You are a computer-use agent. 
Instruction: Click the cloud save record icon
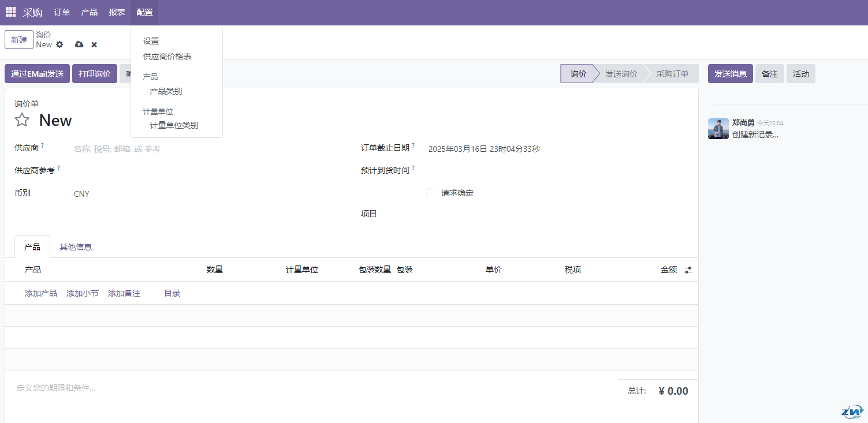click(x=79, y=44)
